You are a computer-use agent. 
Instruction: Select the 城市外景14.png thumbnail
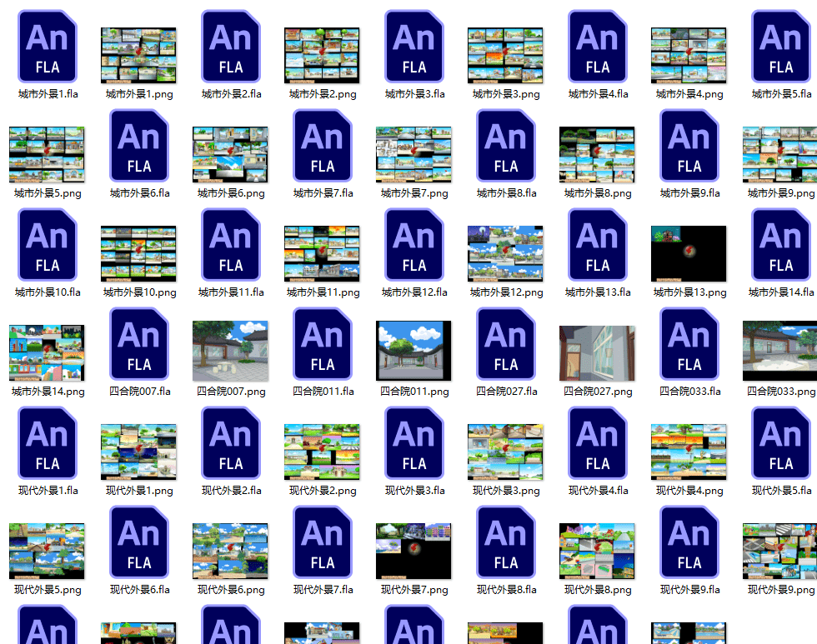point(47,352)
